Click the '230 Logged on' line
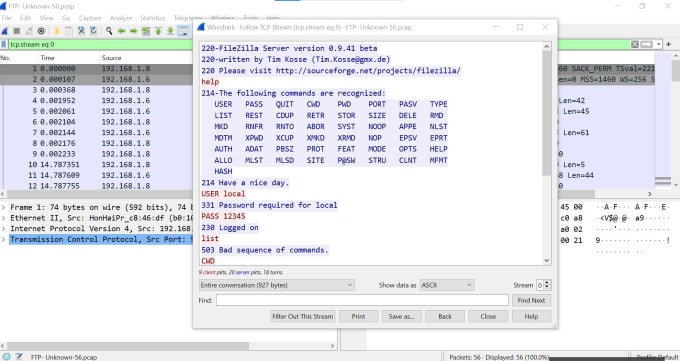The image size is (680, 361). 230,227
